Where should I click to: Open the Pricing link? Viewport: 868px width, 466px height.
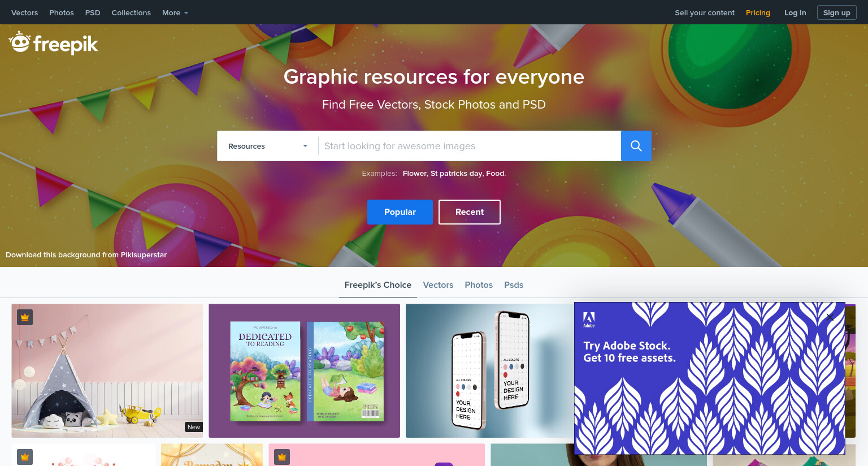pos(758,12)
